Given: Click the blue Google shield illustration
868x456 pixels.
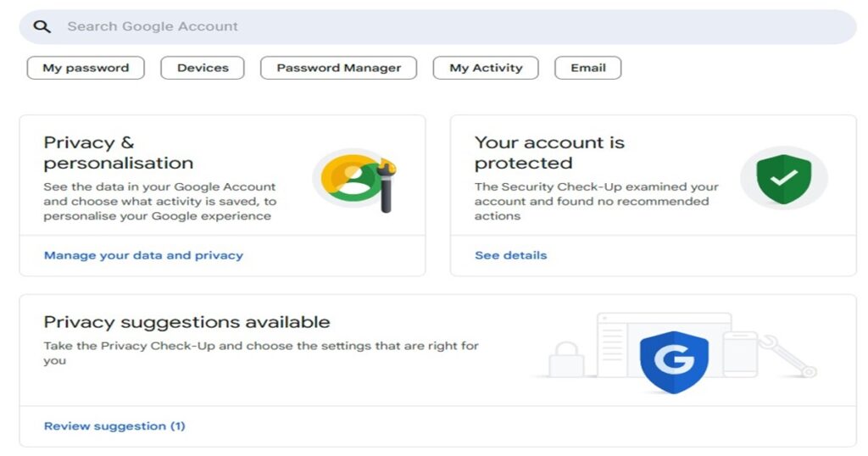Looking at the screenshot, I should click(674, 362).
